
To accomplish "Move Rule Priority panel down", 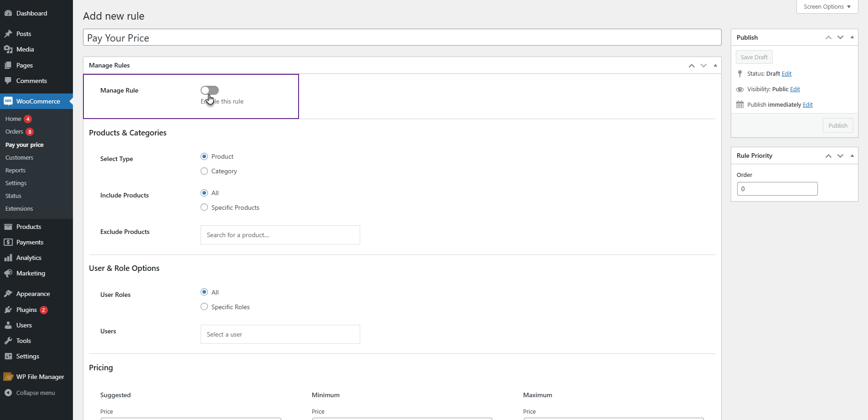I will coord(840,156).
